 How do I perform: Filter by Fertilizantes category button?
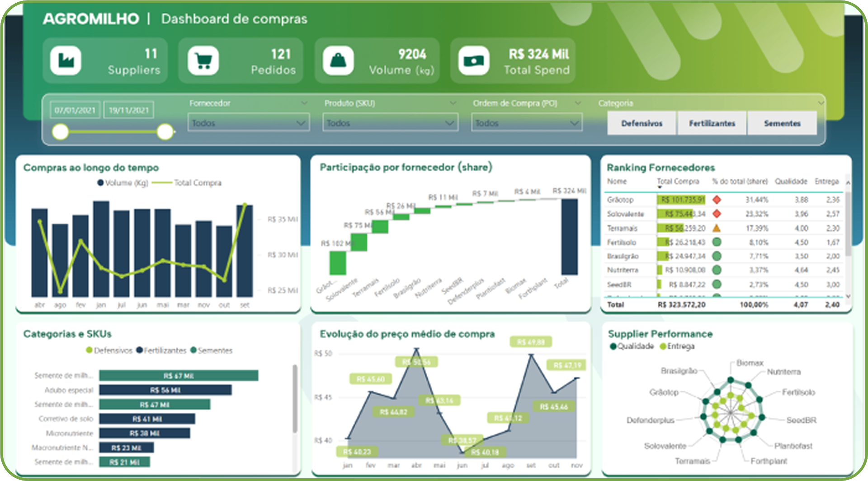pyautogui.click(x=712, y=123)
